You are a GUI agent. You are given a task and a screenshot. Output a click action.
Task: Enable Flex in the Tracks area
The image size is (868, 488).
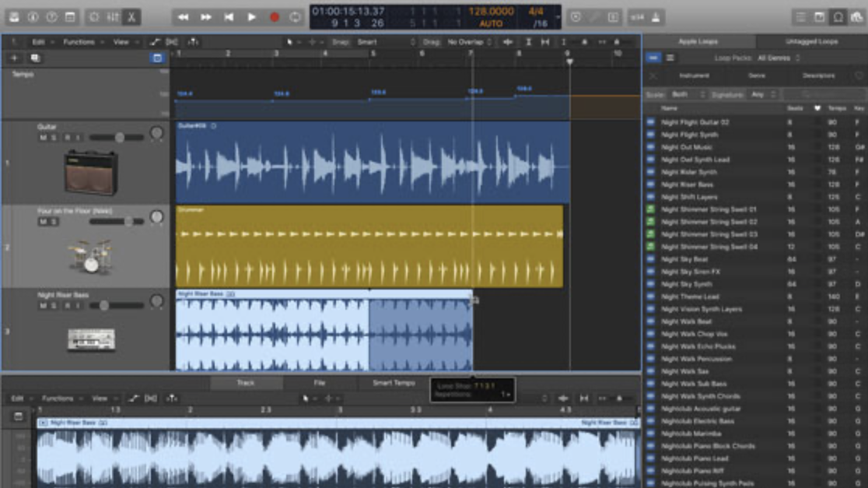click(172, 42)
